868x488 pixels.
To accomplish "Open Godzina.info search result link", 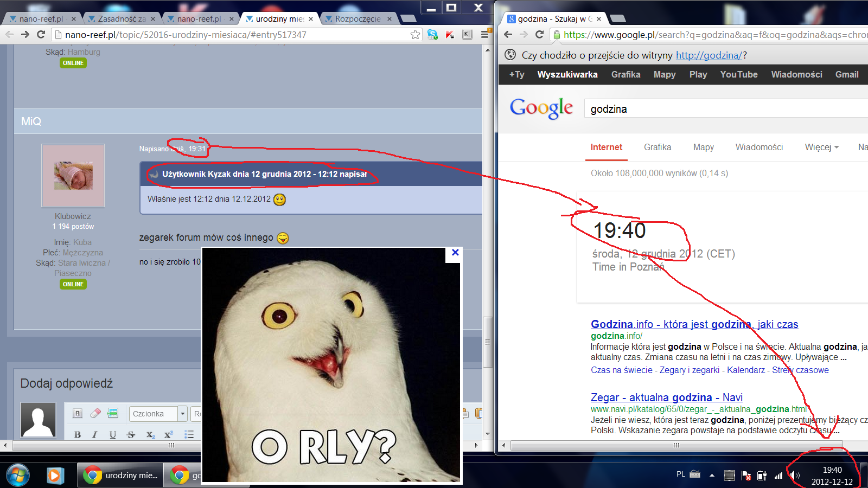I will [694, 324].
